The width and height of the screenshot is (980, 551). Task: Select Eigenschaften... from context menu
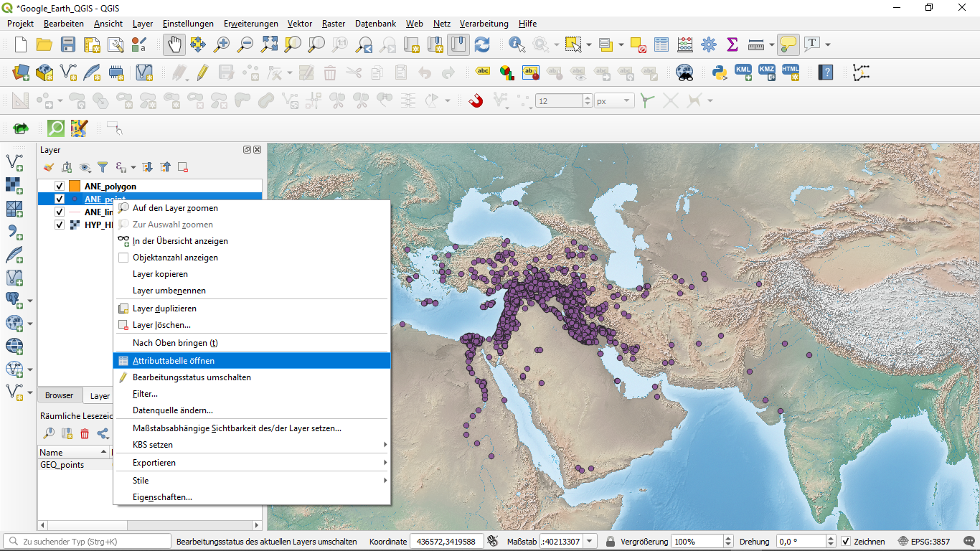(x=252, y=497)
